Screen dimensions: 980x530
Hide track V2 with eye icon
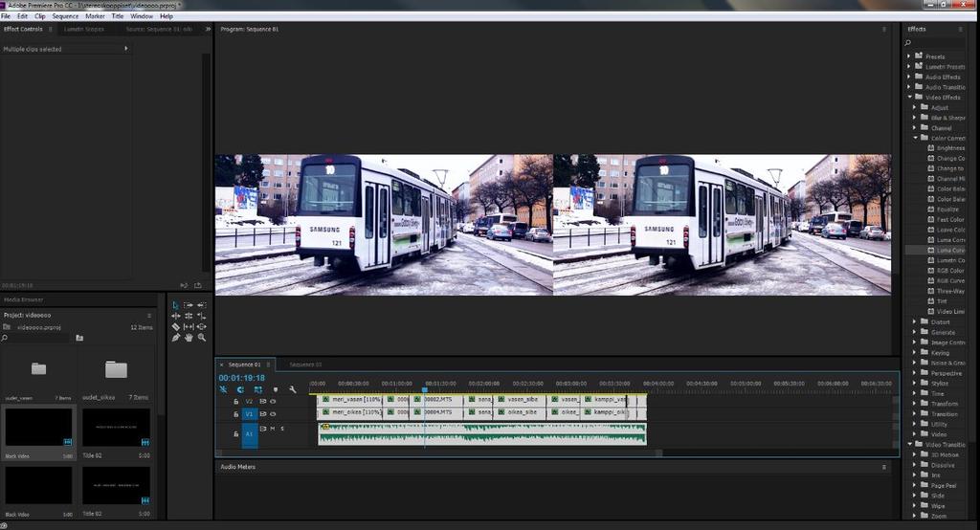coord(273,401)
